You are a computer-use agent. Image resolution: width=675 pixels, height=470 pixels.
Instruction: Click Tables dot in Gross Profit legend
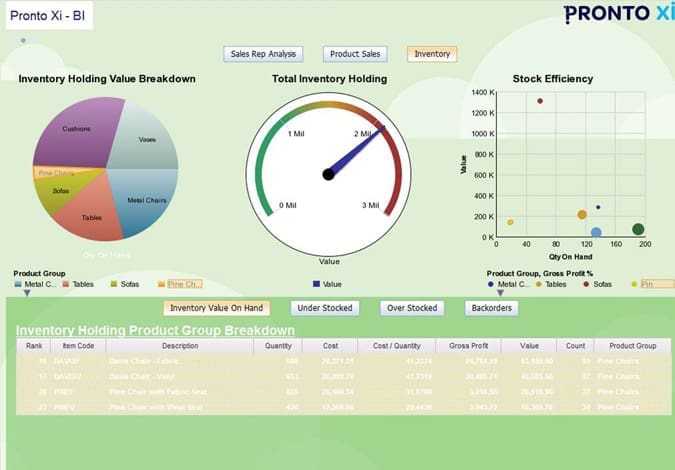[539, 284]
